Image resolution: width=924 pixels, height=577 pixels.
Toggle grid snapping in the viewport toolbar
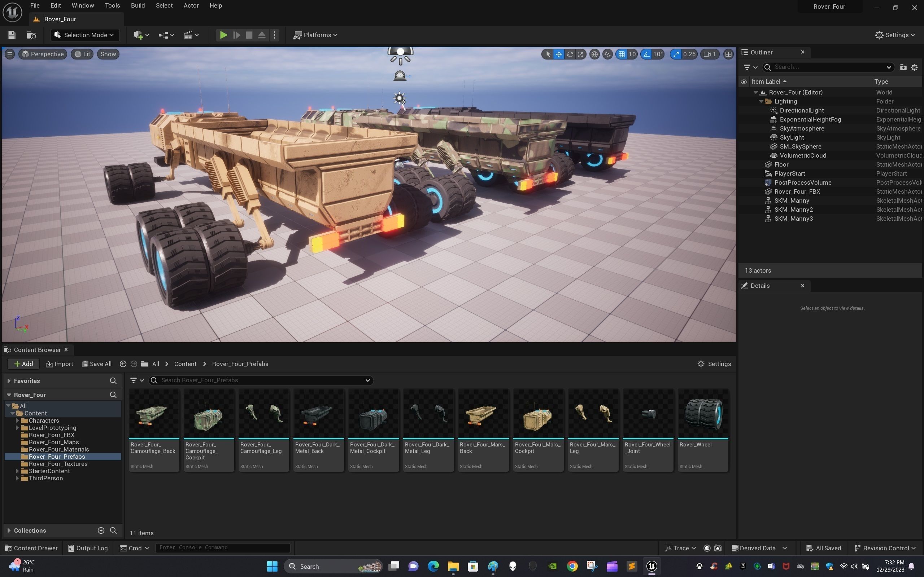click(622, 54)
